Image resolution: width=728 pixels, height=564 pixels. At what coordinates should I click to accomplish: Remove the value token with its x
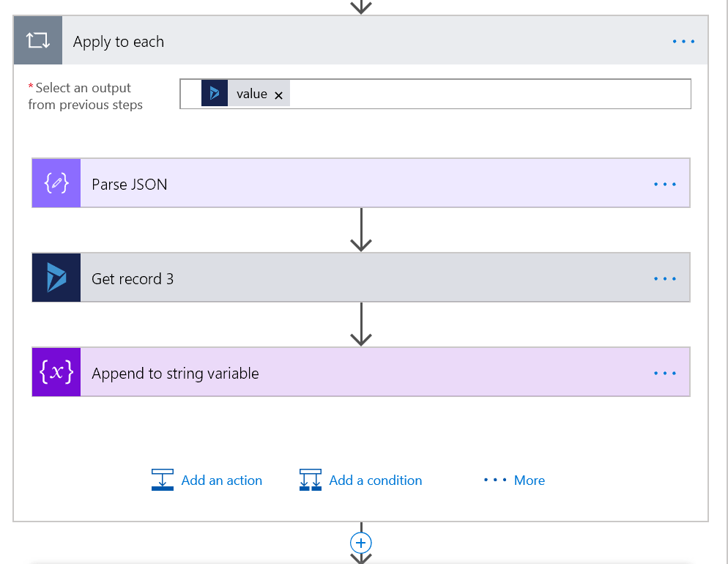coord(278,95)
